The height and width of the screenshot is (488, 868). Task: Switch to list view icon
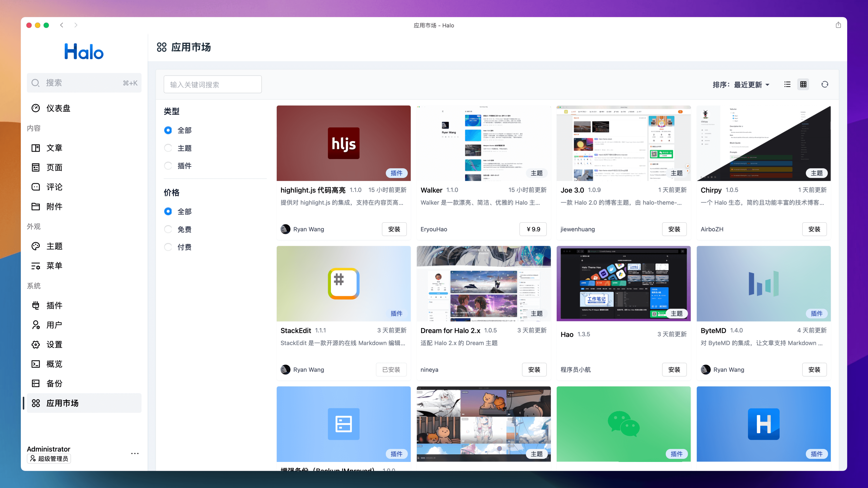(787, 84)
